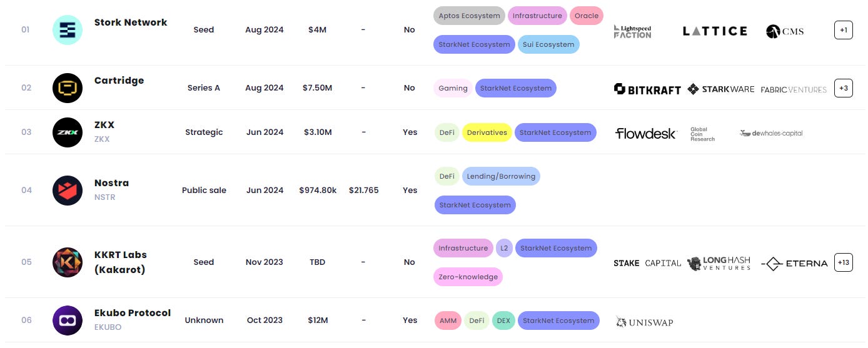Screen dimensions: 868x348
Task: Select the Sui Ecosystem tag
Action: coord(548,44)
